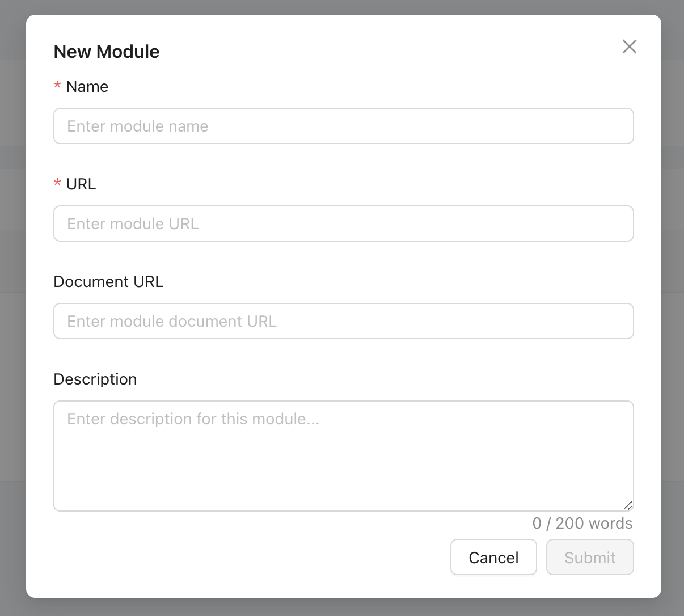Screen dimensions: 684x616
Task: Click the Enter module document URL placeholder
Action: click(x=171, y=321)
